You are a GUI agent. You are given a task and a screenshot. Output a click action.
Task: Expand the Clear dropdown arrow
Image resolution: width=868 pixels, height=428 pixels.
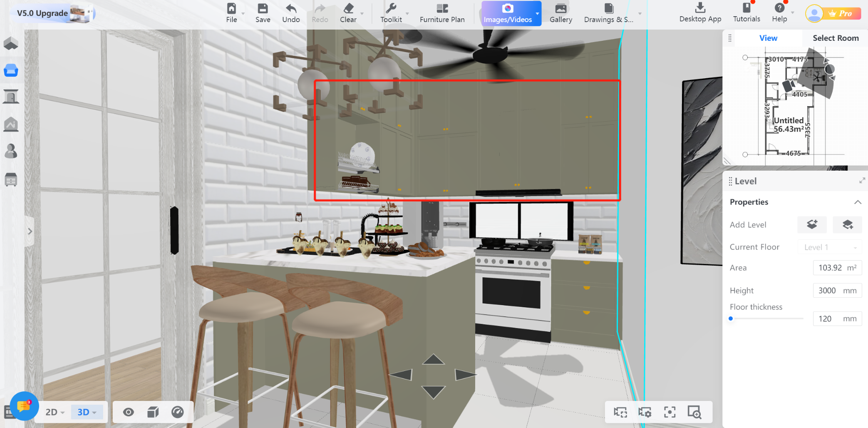click(x=362, y=14)
